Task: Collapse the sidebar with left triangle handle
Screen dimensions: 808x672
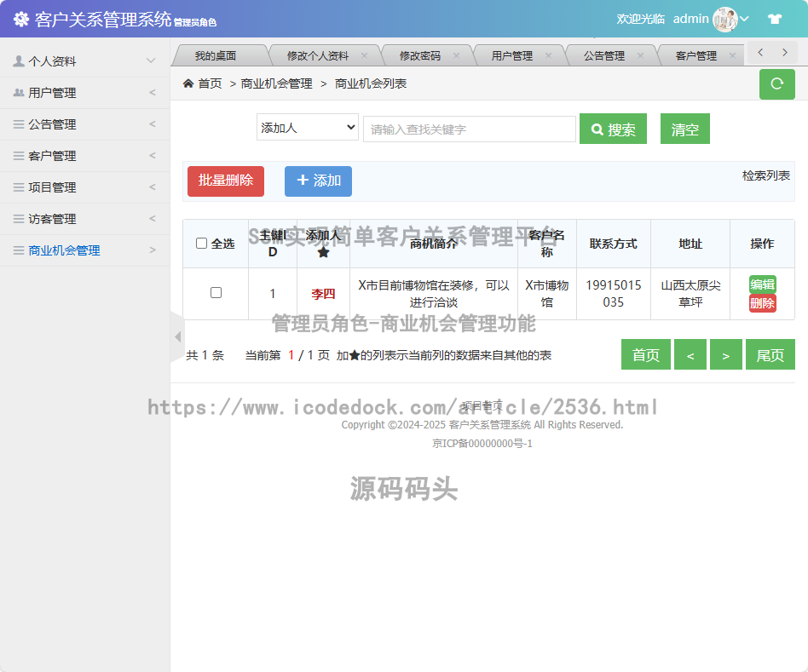Action: 178,336
